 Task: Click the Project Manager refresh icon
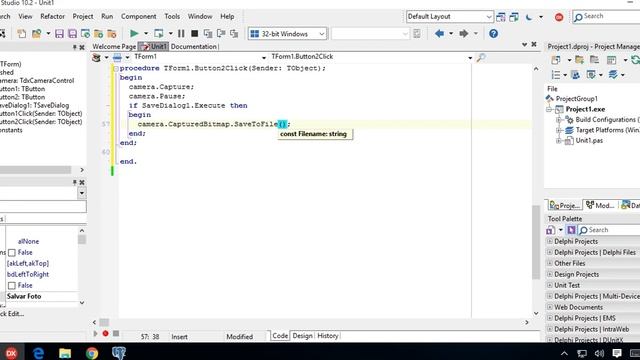[x=635, y=60]
